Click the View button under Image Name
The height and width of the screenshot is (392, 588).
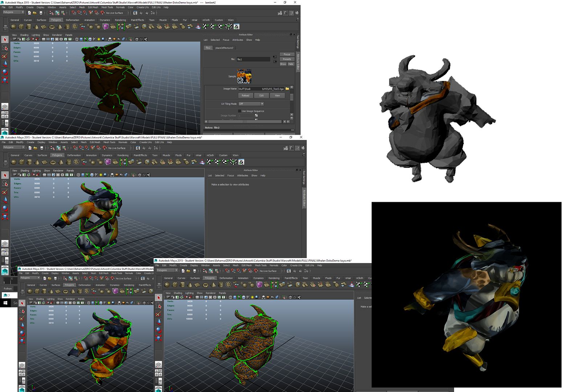[277, 95]
